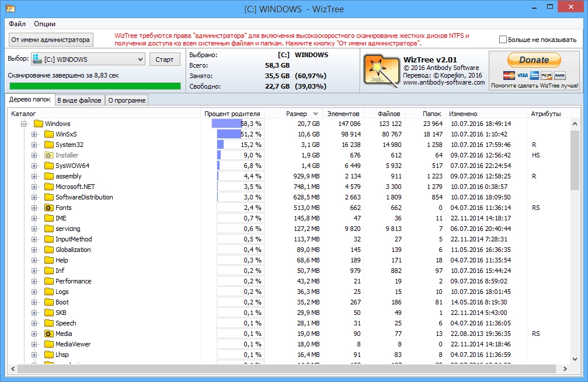Click the assembly folder icon
588x382 pixels.
[49, 176]
